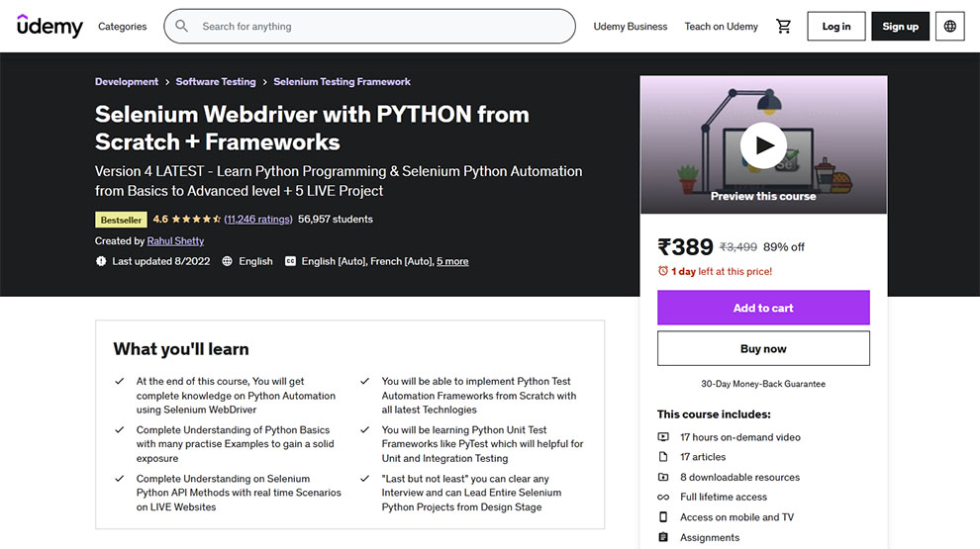This screenshot has width=980, height=549.
Task: Click the What you'll learn heading
Action: pyautogui.click(x=181, y=349)
